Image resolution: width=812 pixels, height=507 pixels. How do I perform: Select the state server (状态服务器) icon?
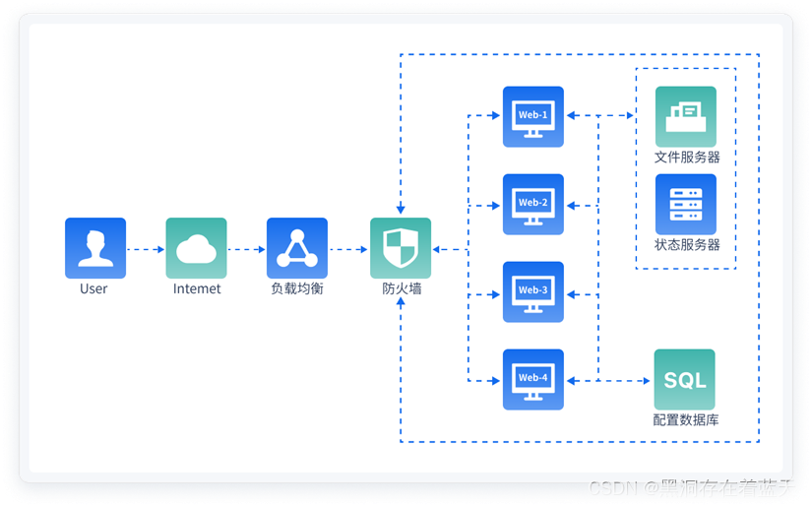tap(686, 204)
